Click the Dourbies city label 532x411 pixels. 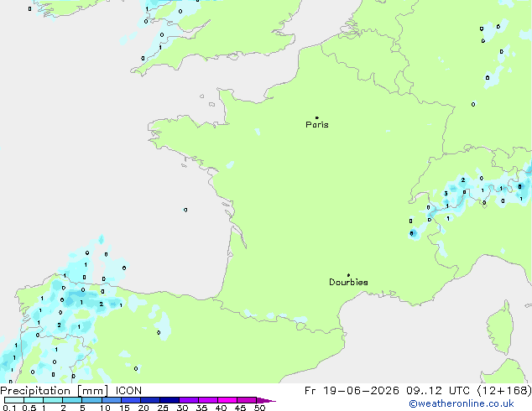tap(348, 282)
